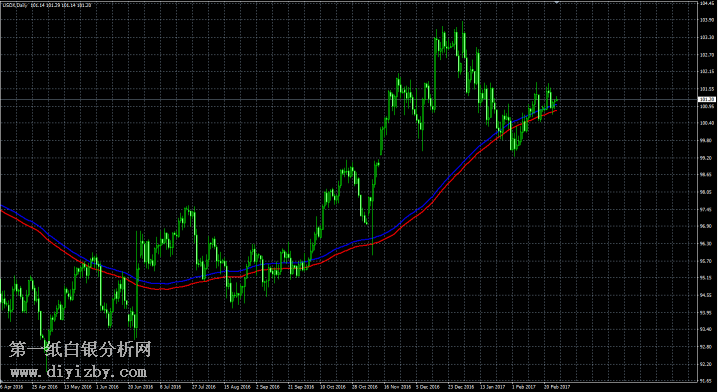Select the 99.20 price scale value

(707, 158)
